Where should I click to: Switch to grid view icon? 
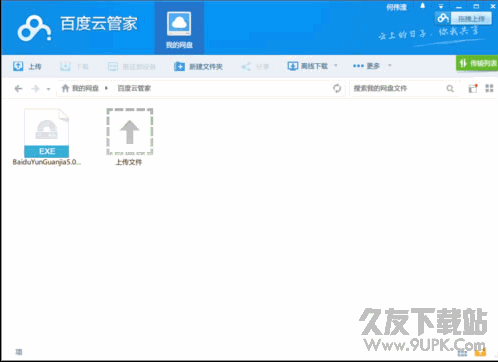tap(489, 88)
